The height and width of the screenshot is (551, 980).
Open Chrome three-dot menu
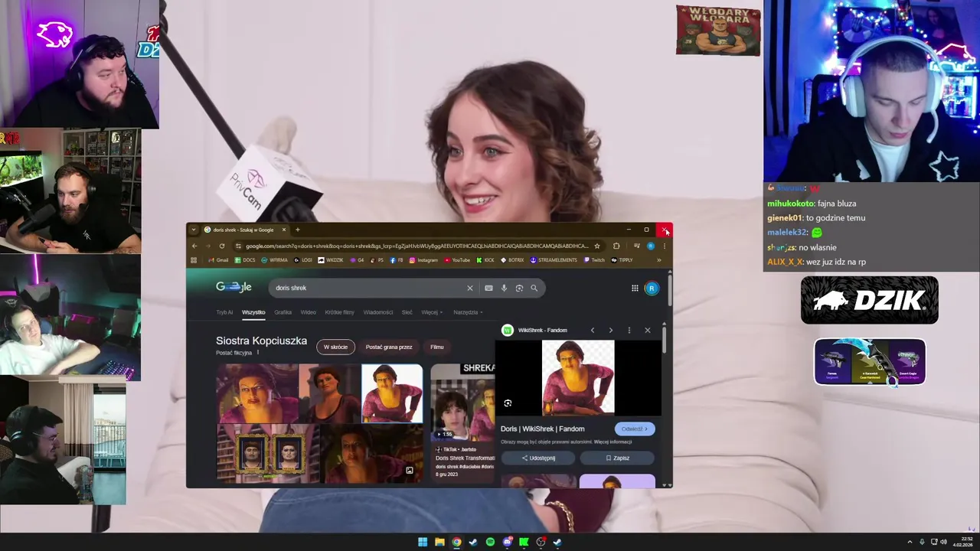click(x=664, y=246)
